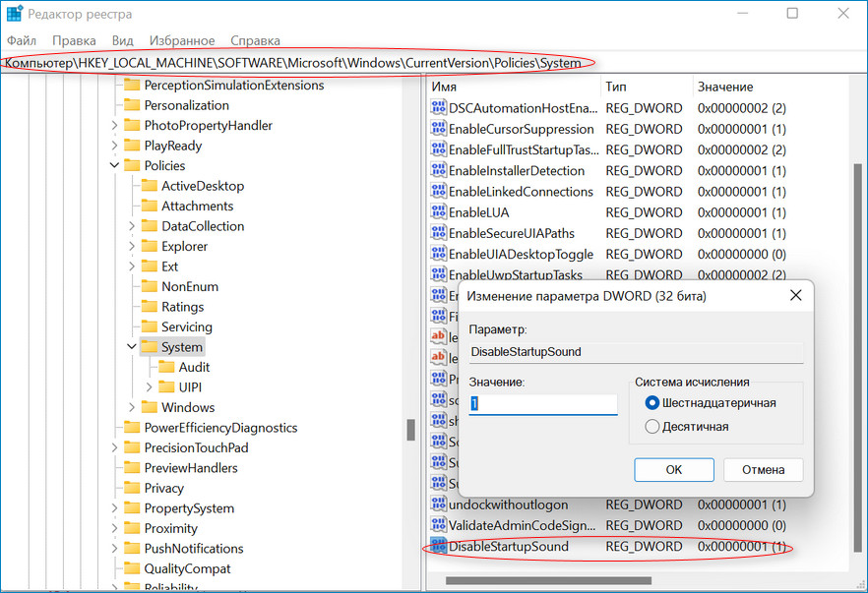Screen dimensions: 868x593
Task: Select the Шестнадцатеричная radio button
Action: [651, 403]
